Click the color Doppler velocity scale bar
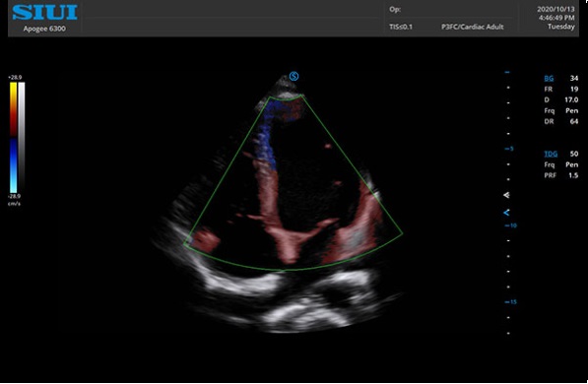The width and height of the screenshot is (588, 384). [13, 138]
